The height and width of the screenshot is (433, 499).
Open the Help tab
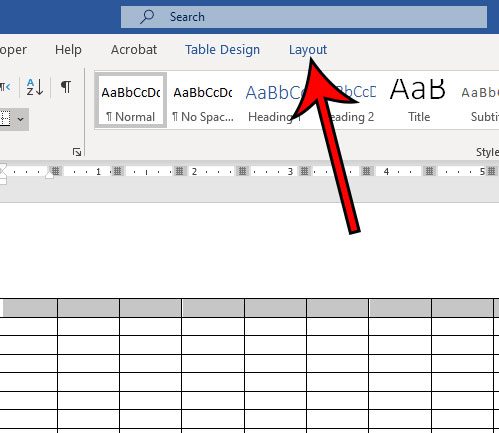click(x=68, y=50)
